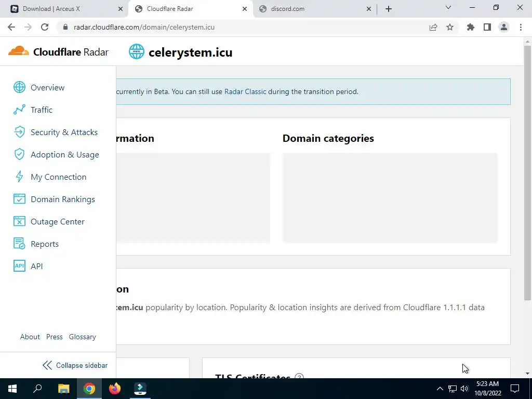
Task: Follow the Radar Classic link
Action: coord(245,91)
